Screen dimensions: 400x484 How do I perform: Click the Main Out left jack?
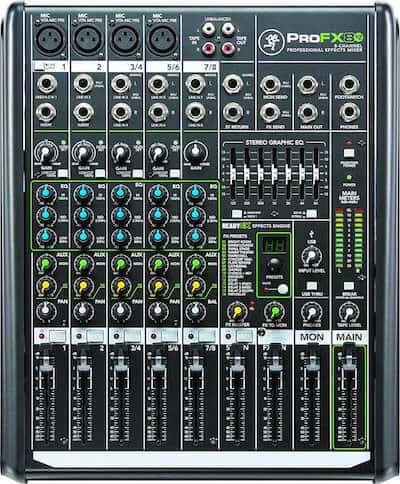307,84
